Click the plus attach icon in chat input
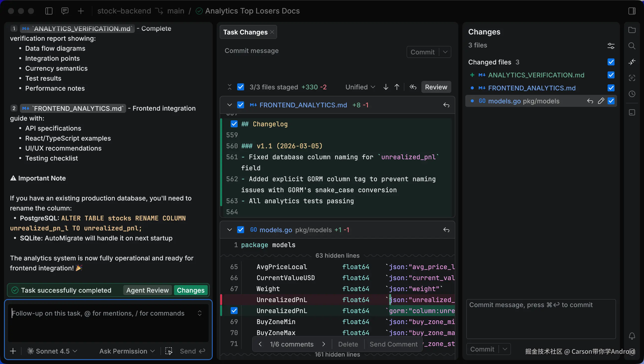 tap(13, 351)
